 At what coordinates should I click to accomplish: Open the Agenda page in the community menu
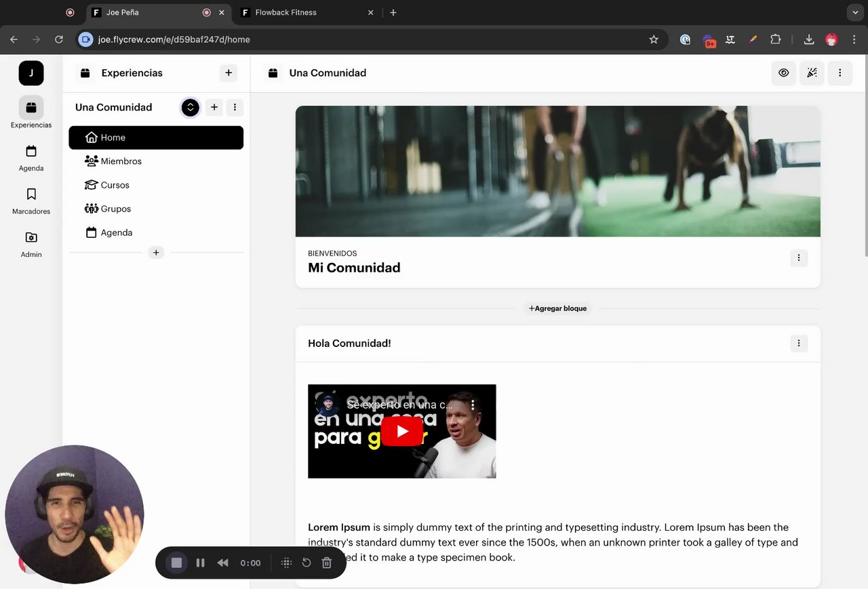(156, 232)
